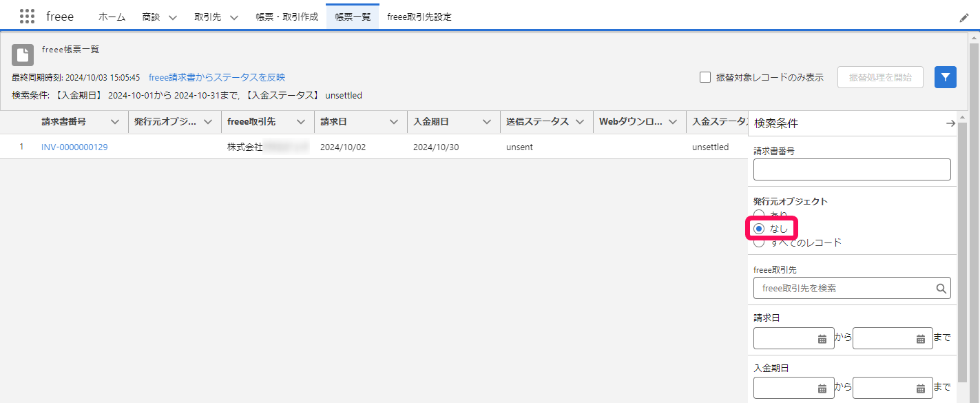Viewport: 980px width, 403px height.
Task: Open the 取引先 tab
Action: pos(207,17)
